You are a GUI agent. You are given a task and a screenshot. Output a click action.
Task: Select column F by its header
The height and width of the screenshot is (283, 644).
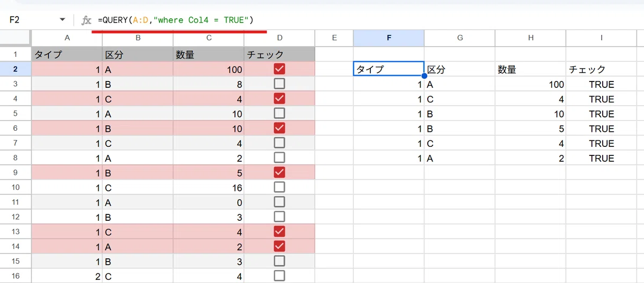(x=389, y=38)
